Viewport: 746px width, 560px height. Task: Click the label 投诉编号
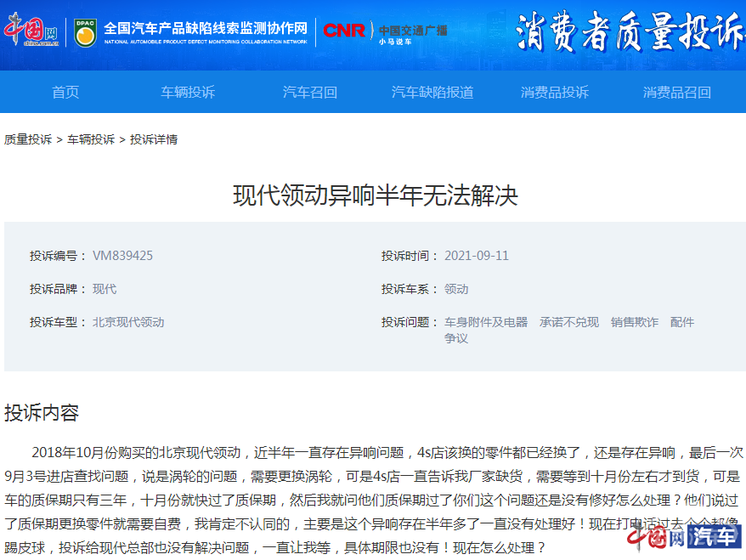[58, 256]
